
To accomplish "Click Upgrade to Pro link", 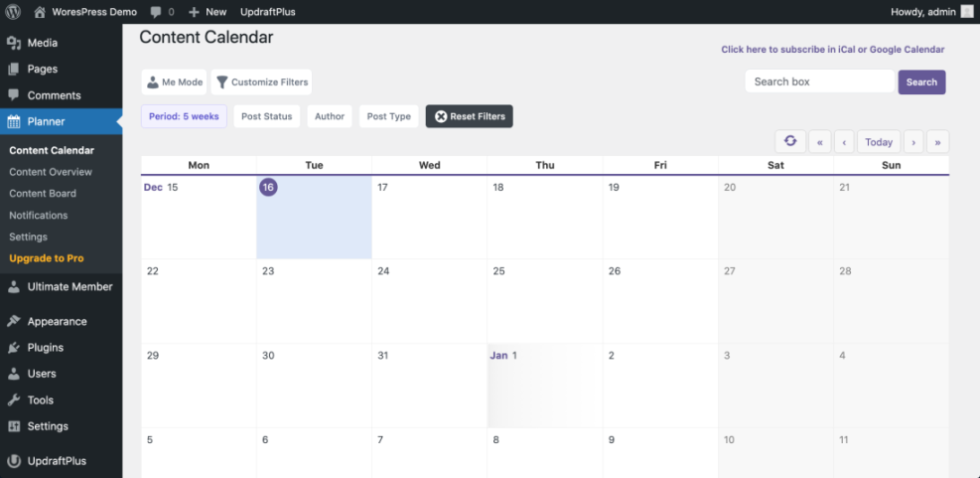I will click(x=47, y=258).
